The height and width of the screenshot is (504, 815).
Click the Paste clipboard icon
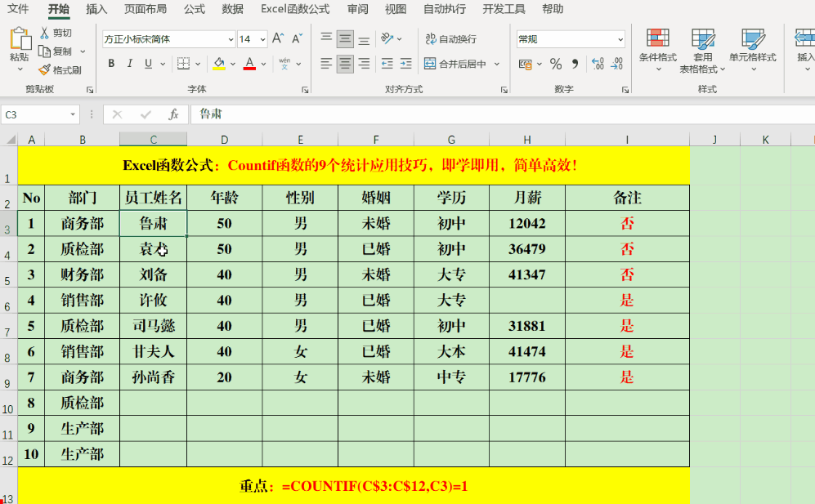[20, 39]
